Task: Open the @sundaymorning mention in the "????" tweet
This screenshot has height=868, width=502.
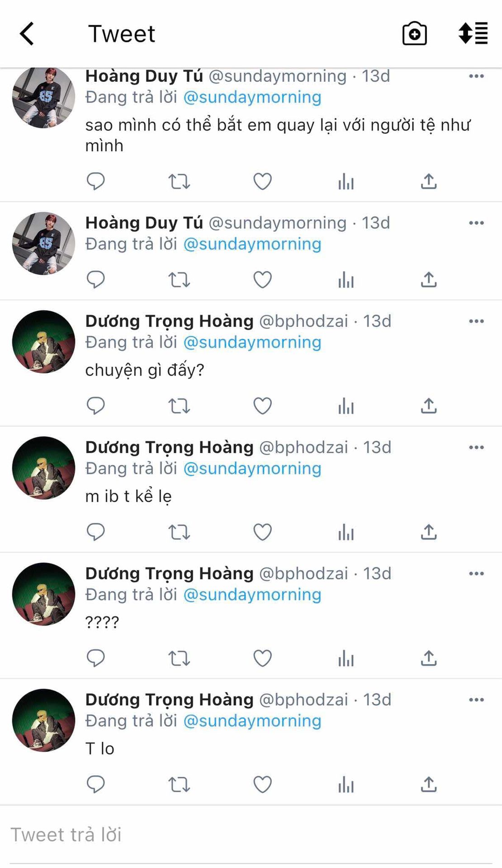Action: [x=252, y=594]
